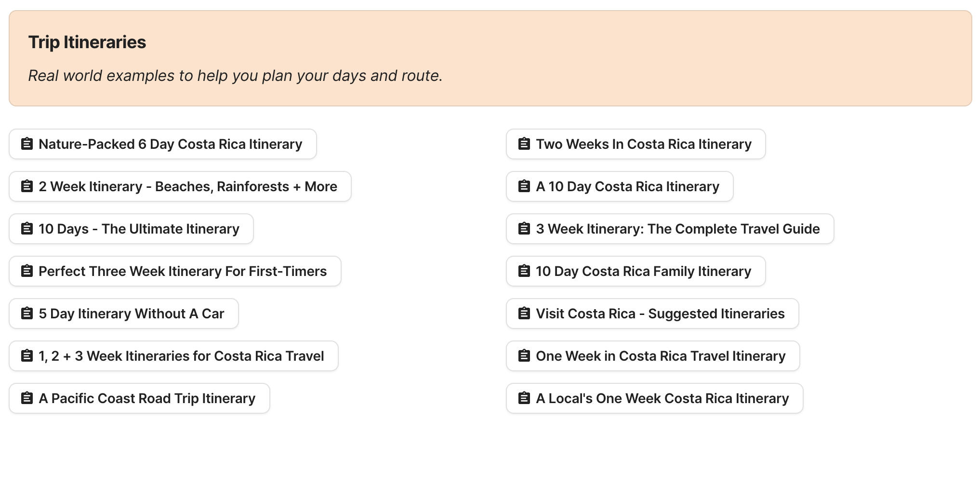The image size is (980, 497).
Task: Select Nature-Packed 6 Day Costa Rica Itinerary
Action: (x=162, y=144)
